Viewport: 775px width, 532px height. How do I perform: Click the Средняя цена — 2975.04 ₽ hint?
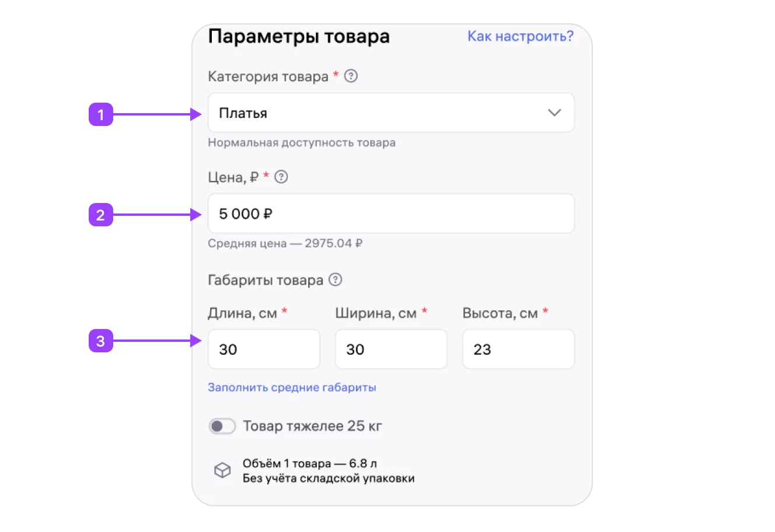coord(285,243)
